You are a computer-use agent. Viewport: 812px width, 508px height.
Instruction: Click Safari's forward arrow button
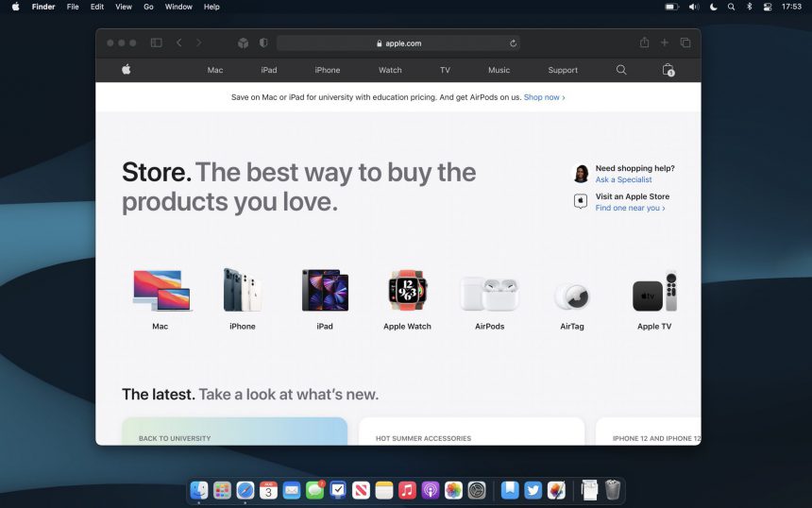tap(199, 43)
